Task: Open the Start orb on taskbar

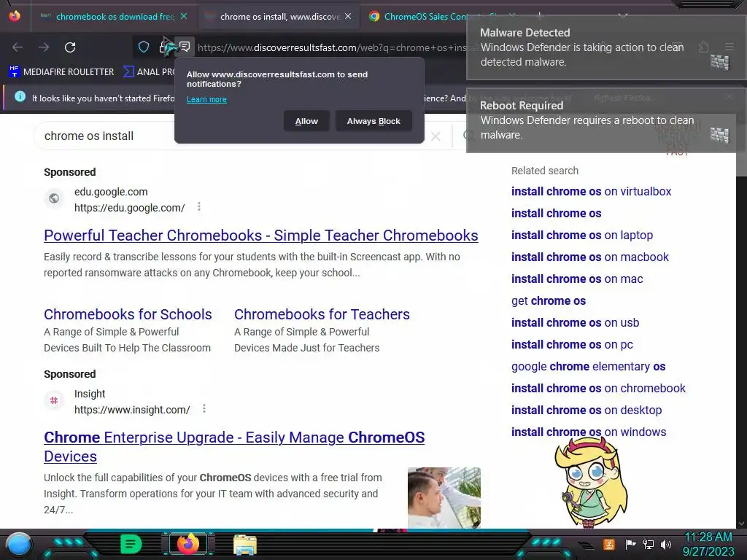Action: pyautogui.click(x=19, y=545)
